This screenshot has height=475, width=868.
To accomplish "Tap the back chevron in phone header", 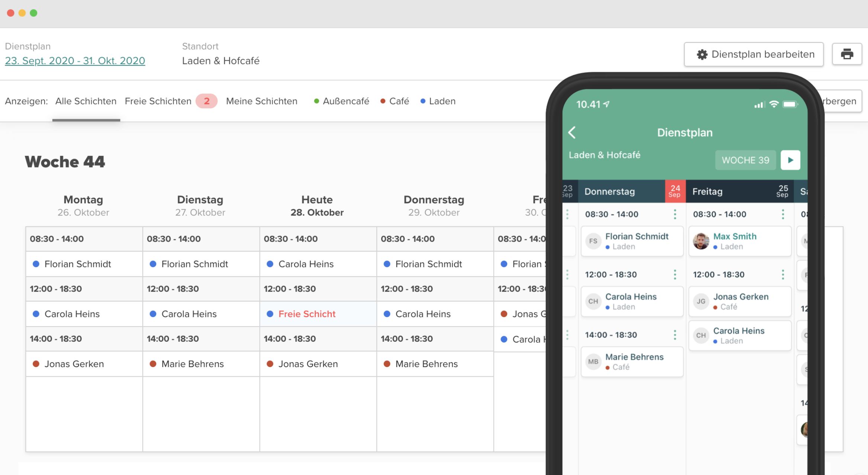I will (x=572, y=133).
